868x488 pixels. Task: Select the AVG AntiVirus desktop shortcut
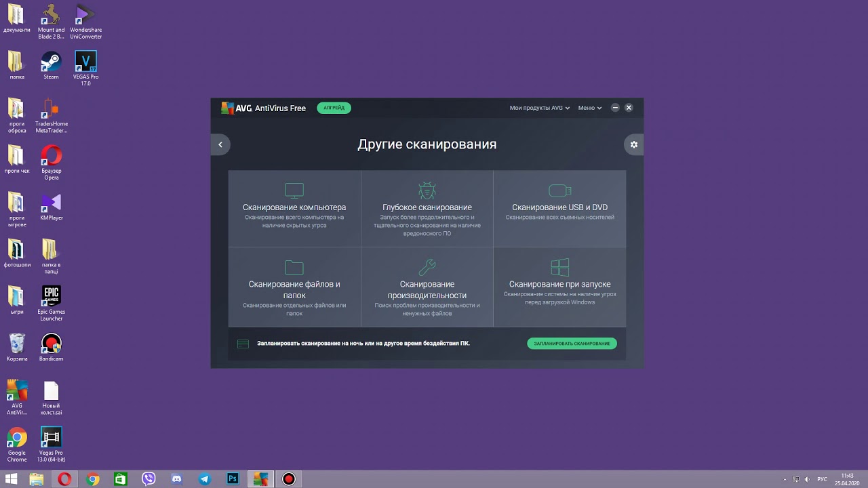tap(16, 397)
